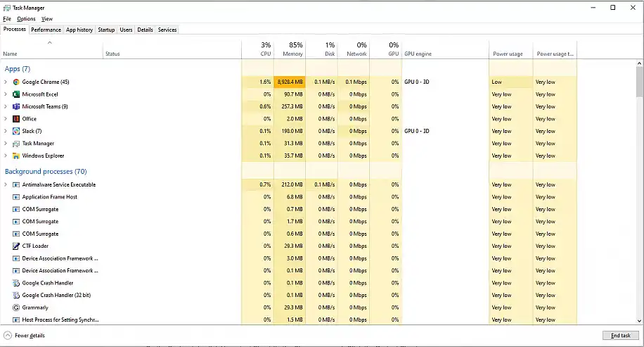Click the Microsoft Excel icon
The height and width of the screenshot is (347, 644).
(16, 94)
